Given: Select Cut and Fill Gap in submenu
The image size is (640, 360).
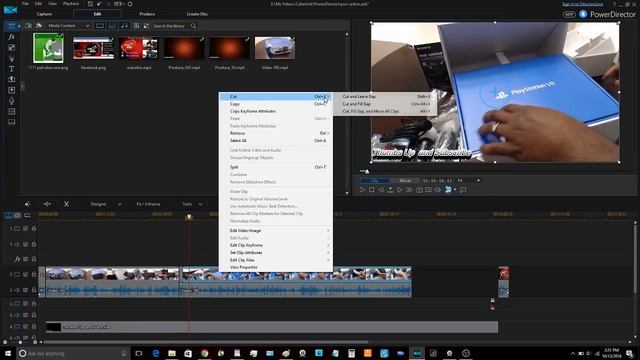Looking at the screenshot, I should tap(385, 104).
